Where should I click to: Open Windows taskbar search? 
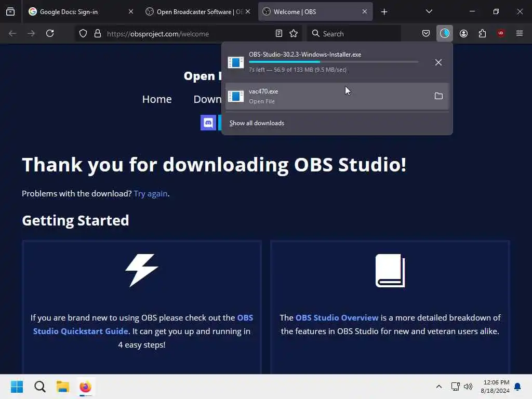click(39, 387)
